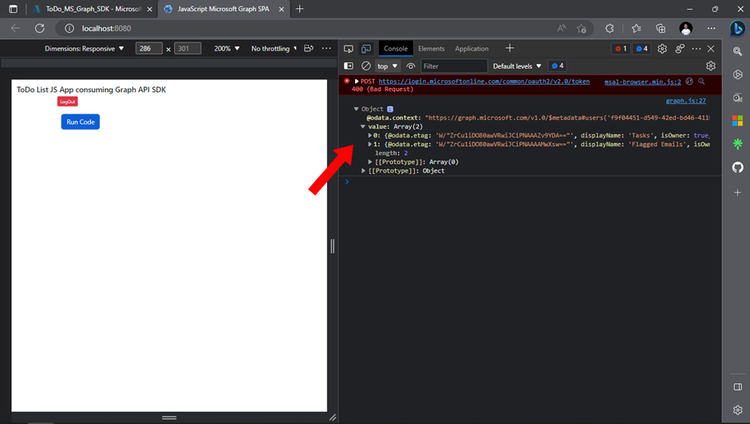Open the Bing sidebar icon
This screenshot has width=750, height=424.
(x=737, y=28)
